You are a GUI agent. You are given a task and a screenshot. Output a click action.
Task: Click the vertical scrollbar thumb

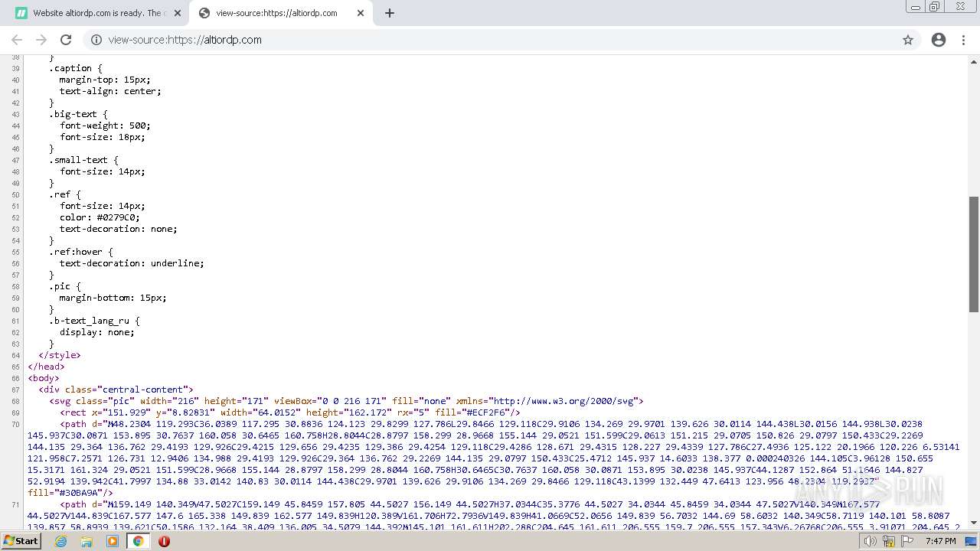click(974, 254)
